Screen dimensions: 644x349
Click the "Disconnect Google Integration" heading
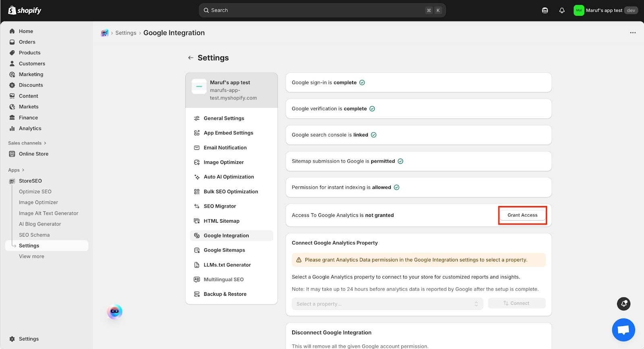[332, 332]
